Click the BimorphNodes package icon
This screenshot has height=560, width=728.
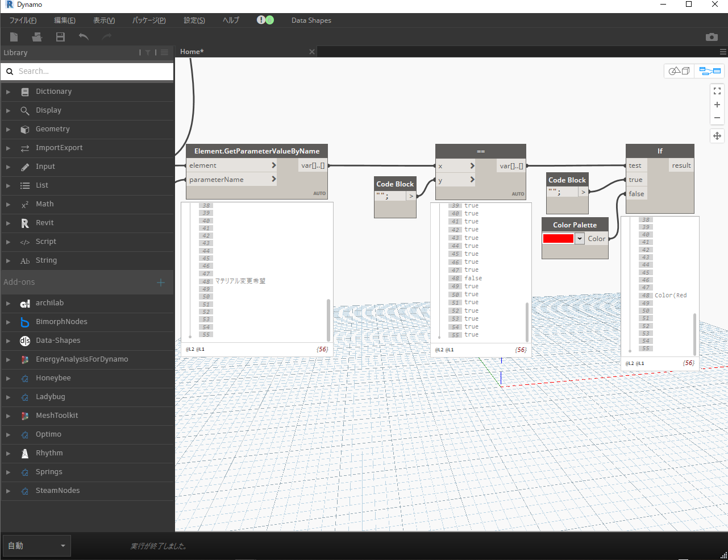(x=25, y=322)
